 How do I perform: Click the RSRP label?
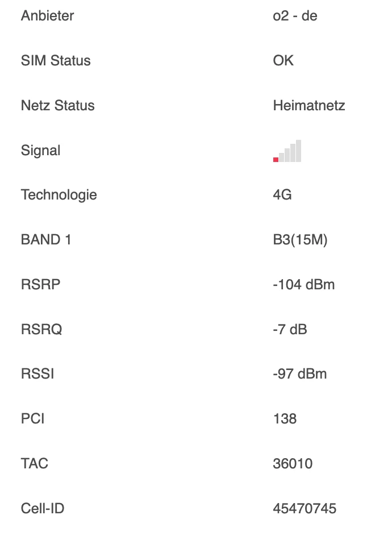pyautogui.click(x=40, y=285)
